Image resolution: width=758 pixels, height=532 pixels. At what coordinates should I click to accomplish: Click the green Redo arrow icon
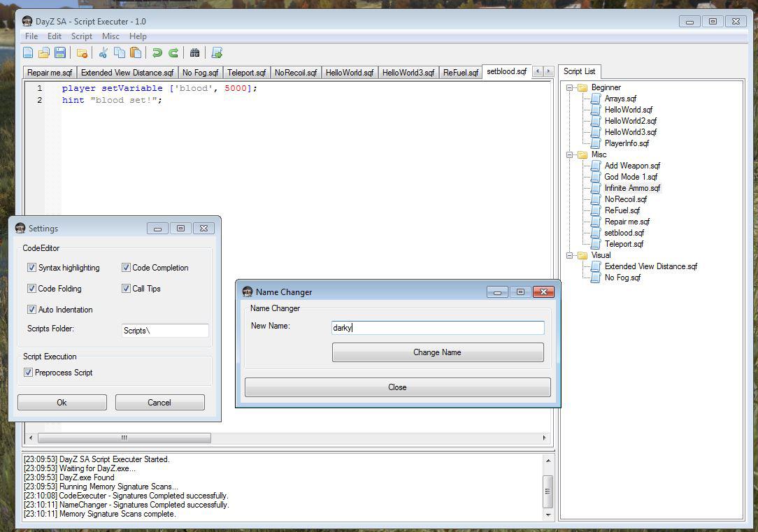(173, 52)
